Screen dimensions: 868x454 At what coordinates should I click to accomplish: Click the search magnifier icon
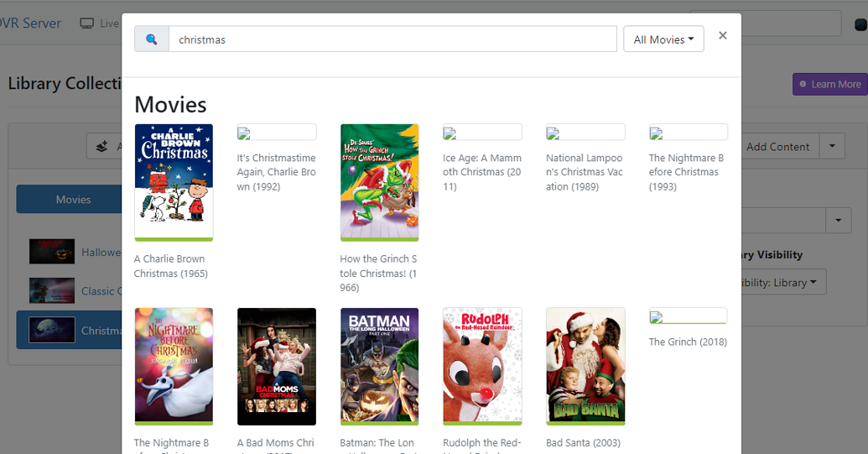click(151, 39)
